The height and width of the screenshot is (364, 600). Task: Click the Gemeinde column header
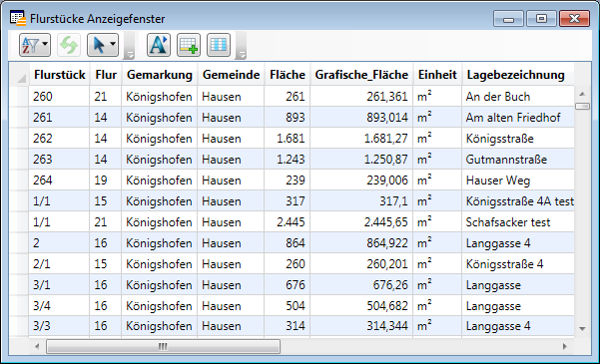(x=232, y=75)
